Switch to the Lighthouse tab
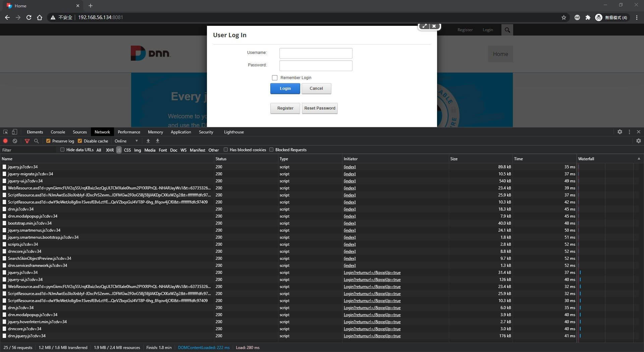Viewport: 644px width, 352px height. 234,132
